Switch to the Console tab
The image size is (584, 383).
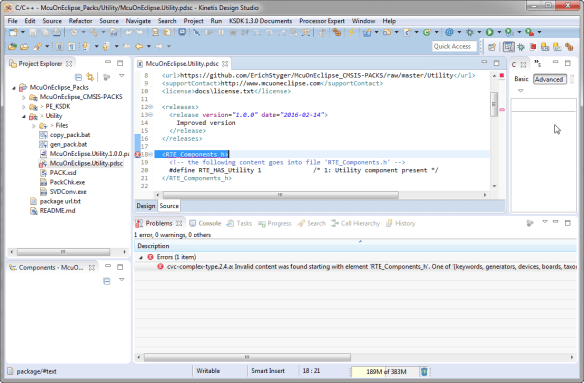click(x=205, y=223)
